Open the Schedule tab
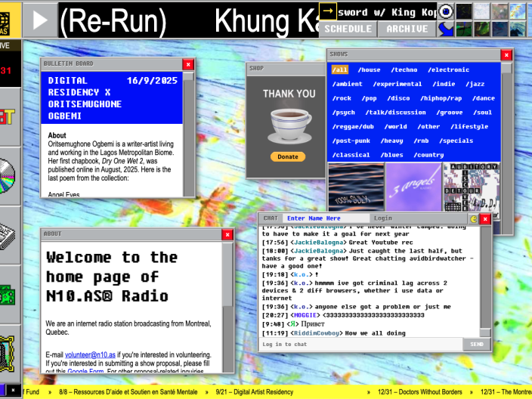The height and width of the screenshot is (399, 532). click(348, 29)
